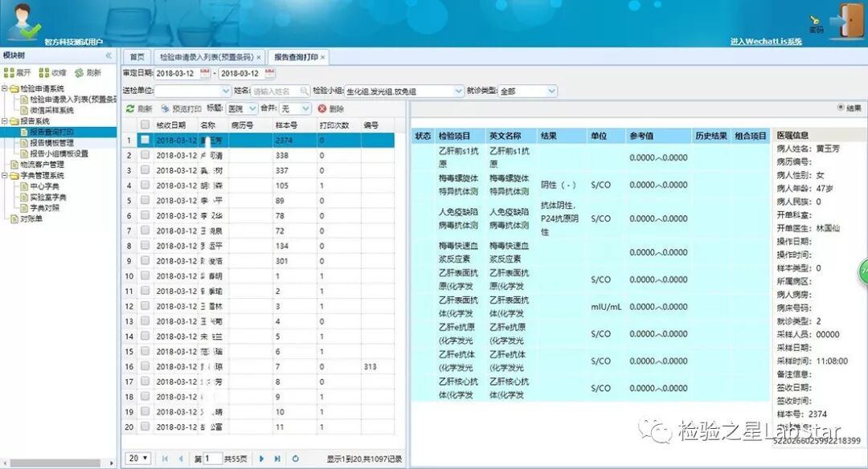Click the module tree 刷新 refresh icon
Screen dimensions: 868x469
point(79,72)
